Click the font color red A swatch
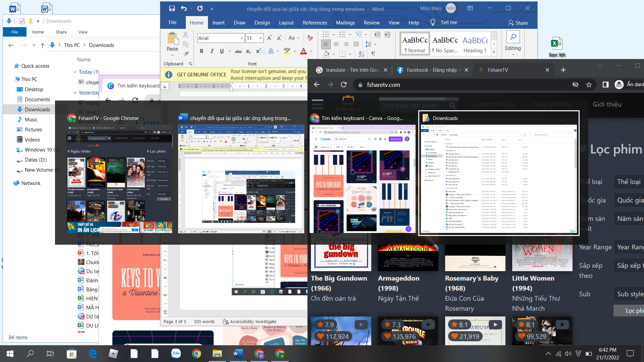 tap(304, 51)
